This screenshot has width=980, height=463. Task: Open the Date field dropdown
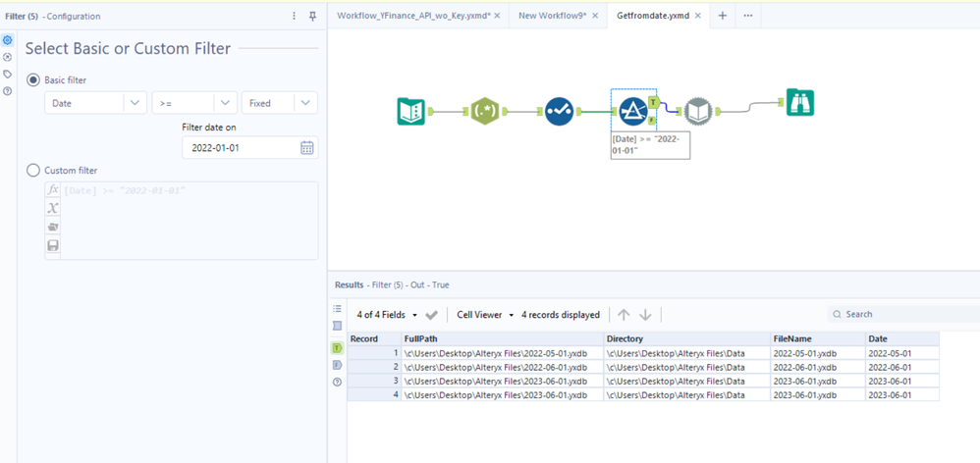(95, 103)
